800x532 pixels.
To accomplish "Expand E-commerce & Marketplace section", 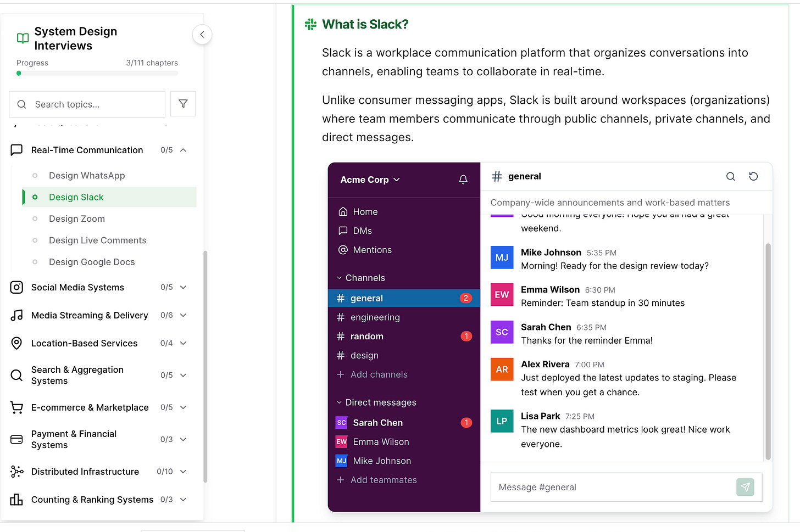I will click(184, 407).
